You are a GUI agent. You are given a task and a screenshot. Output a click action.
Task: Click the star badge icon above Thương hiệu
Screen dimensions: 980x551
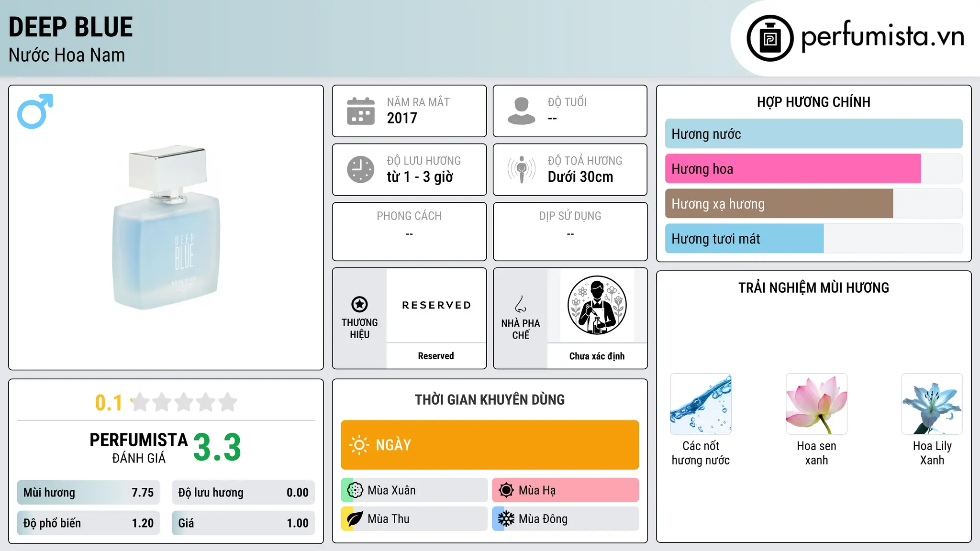tap(359, 304)
